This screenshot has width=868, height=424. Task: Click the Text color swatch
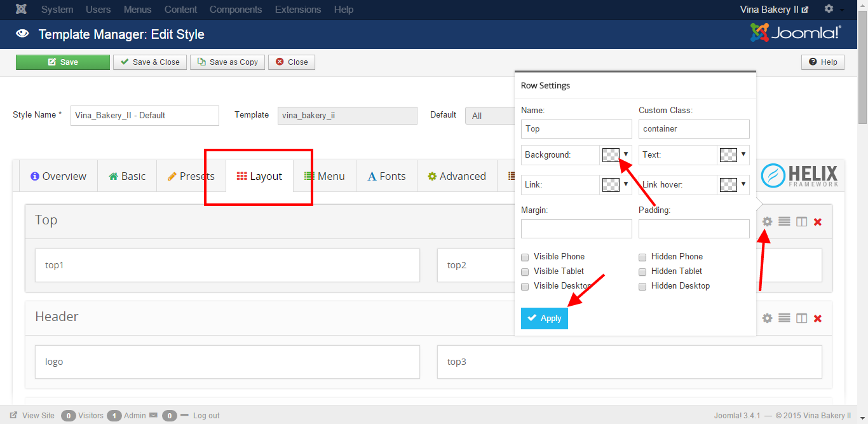pyautogui.click(x=729, y=154)
